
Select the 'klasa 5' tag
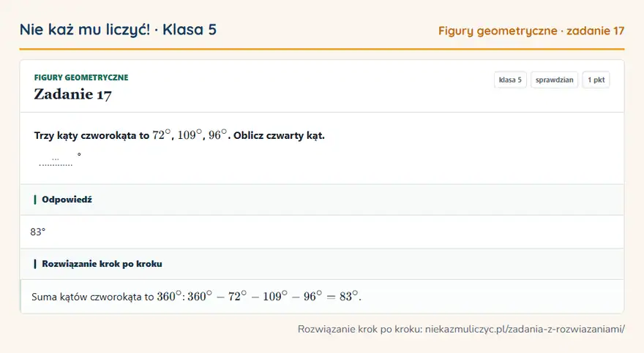510,80
